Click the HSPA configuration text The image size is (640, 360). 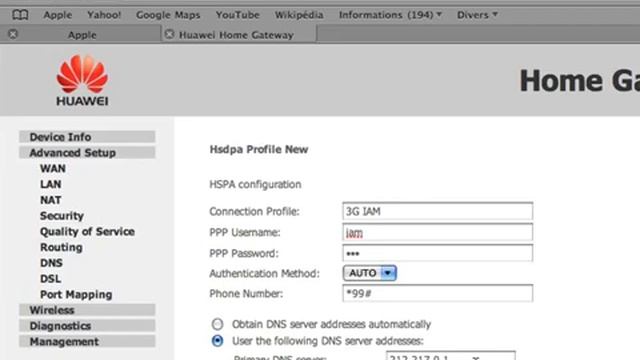pos(256,184)
